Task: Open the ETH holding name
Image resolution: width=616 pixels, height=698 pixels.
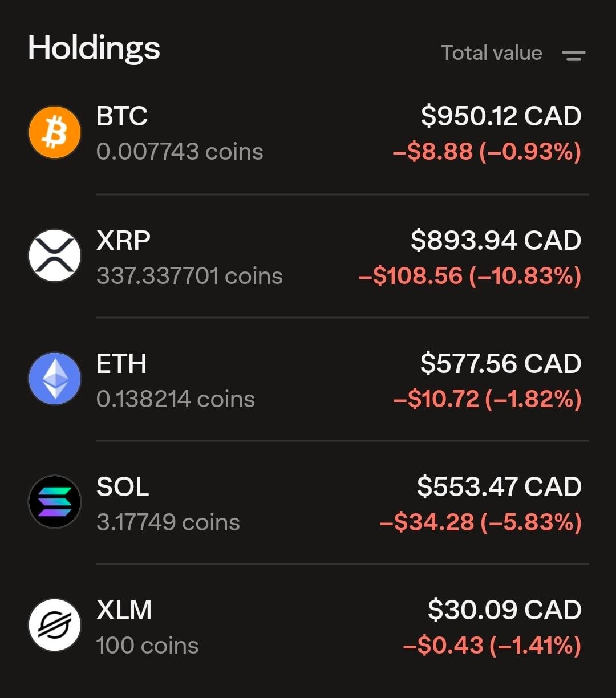Action: [121, 364]
